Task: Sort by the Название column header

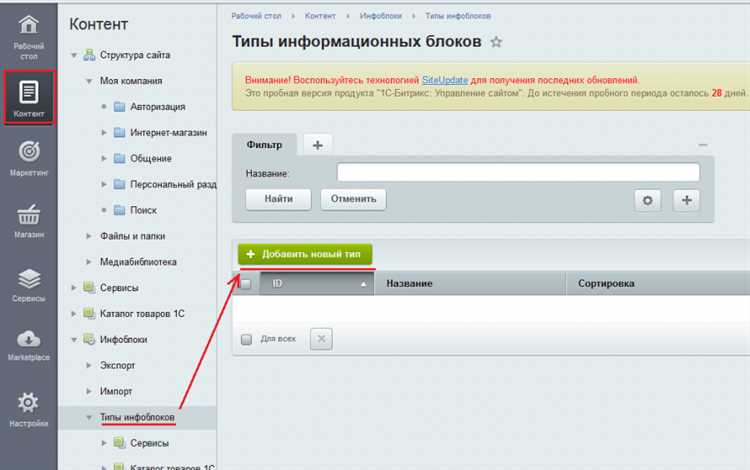Action: (x=470, y=284)
